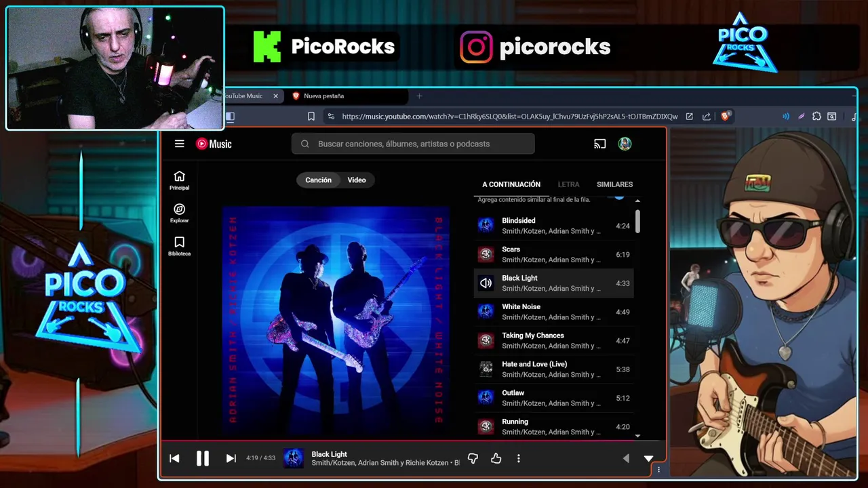This screenshot has height=488, width=868.
Task: Click the Black Light title in player bar
Action: (329, 454)
